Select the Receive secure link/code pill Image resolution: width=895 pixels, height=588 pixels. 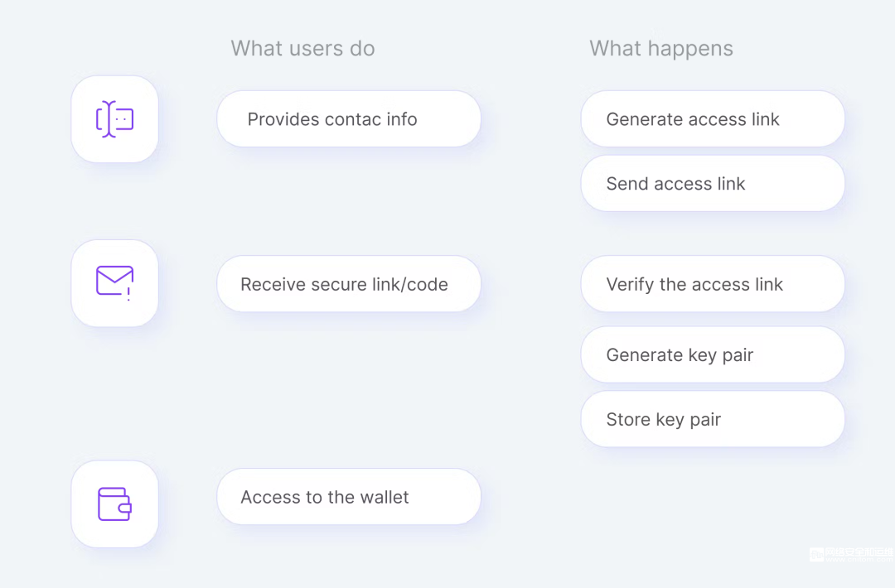point(349,283)
